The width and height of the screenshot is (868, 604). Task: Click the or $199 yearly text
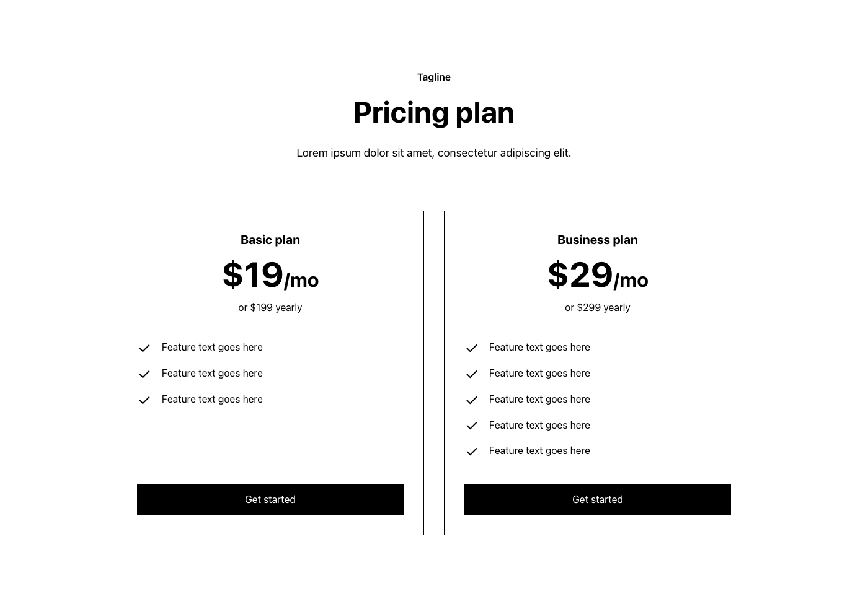270,308
